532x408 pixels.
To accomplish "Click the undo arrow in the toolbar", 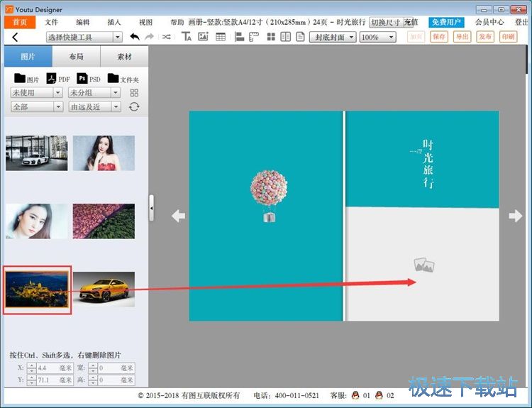I will tap(135, 37).
